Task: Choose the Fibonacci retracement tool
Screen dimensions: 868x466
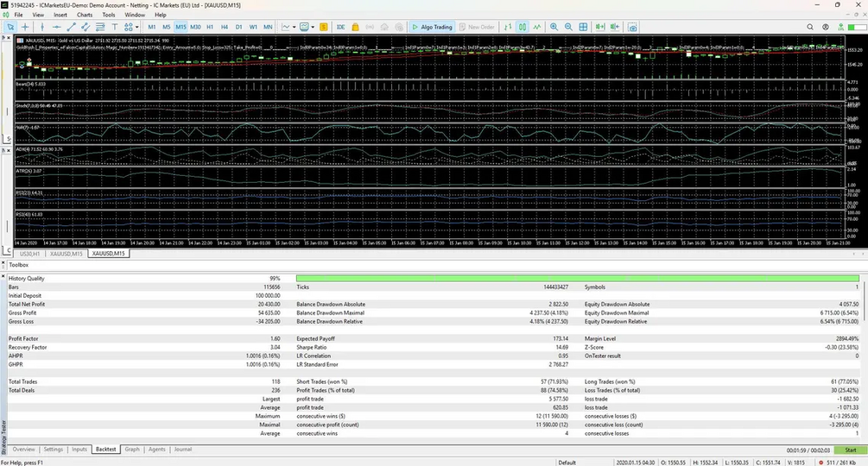Action: pos(100,27)
